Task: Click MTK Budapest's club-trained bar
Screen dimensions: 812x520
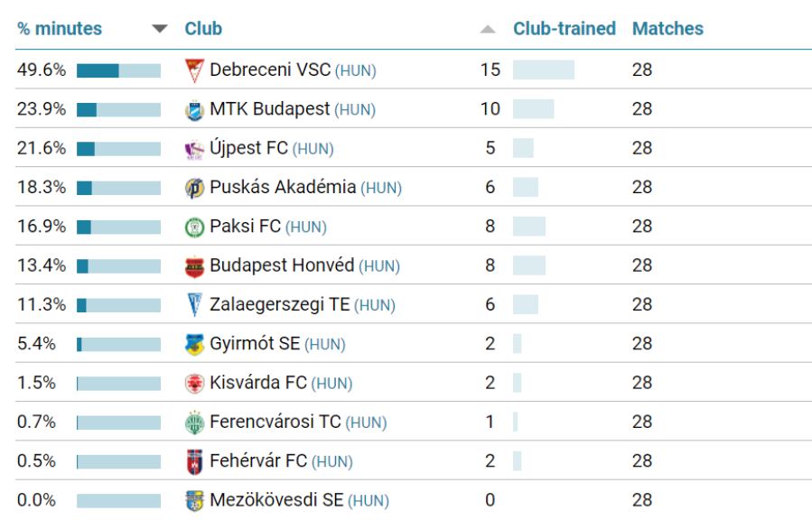Action: click(533, 109)
